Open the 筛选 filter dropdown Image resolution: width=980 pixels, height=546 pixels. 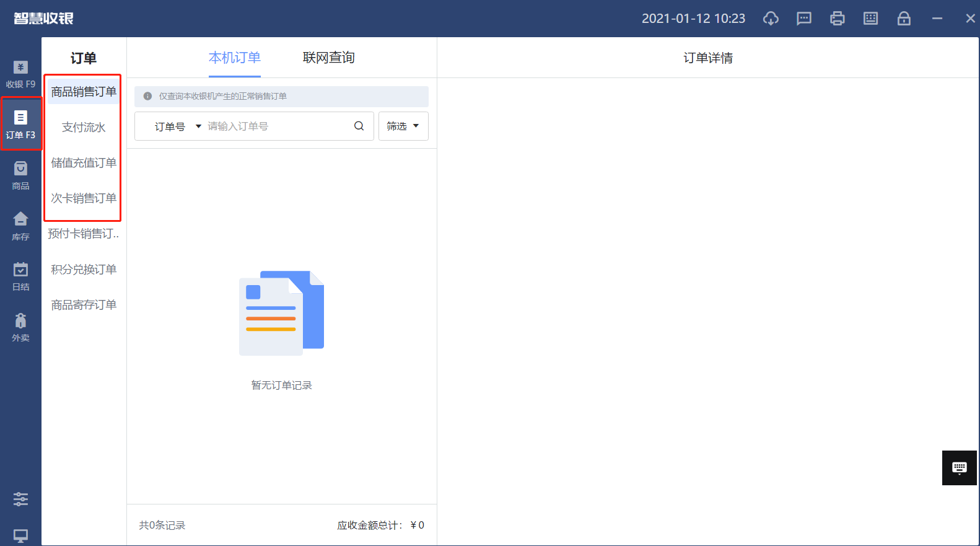403,126
